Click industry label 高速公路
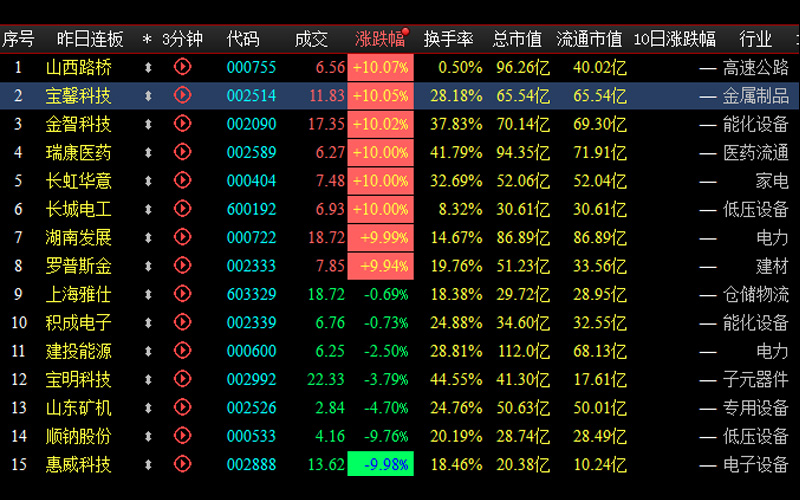 756,67
